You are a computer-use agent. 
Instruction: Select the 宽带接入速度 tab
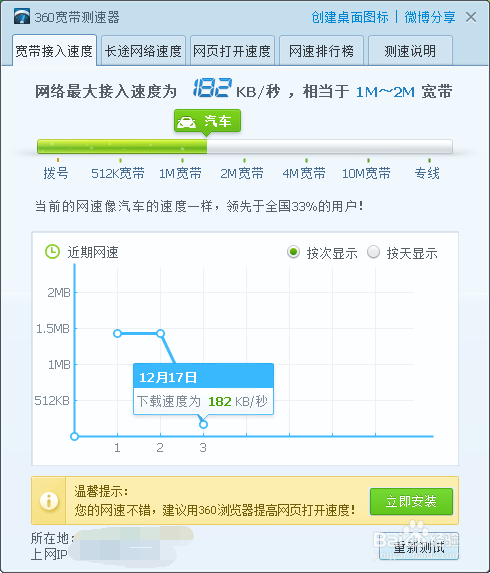(54, 50)
